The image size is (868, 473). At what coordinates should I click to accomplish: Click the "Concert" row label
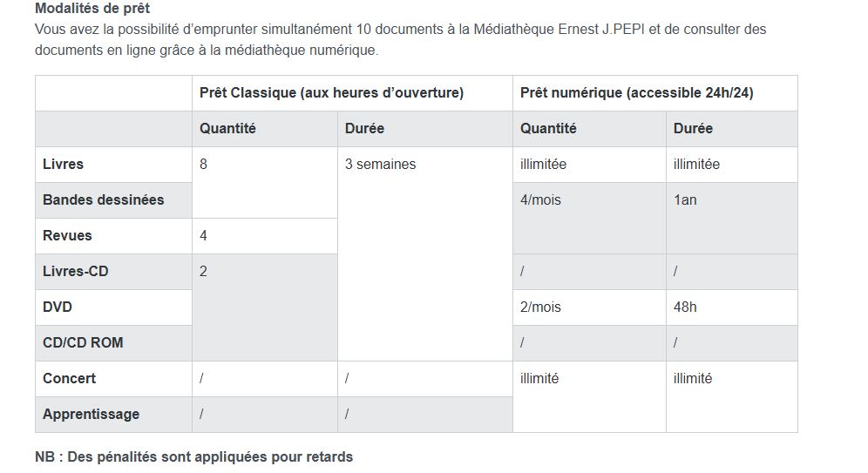point(69,378)
